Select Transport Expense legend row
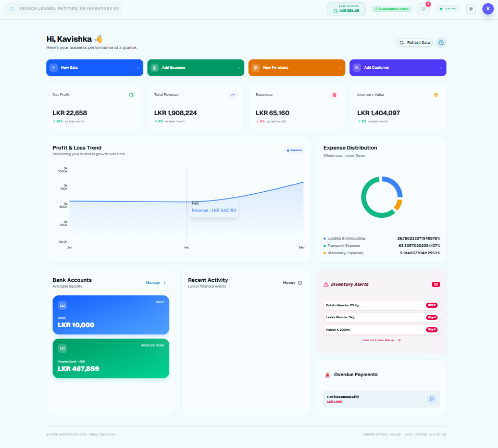This screenshot has height=448, width=498. tap(382, 246)
